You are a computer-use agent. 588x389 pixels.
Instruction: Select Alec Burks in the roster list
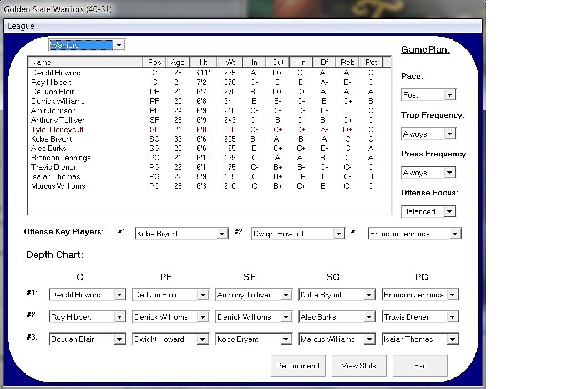(209, 148)
